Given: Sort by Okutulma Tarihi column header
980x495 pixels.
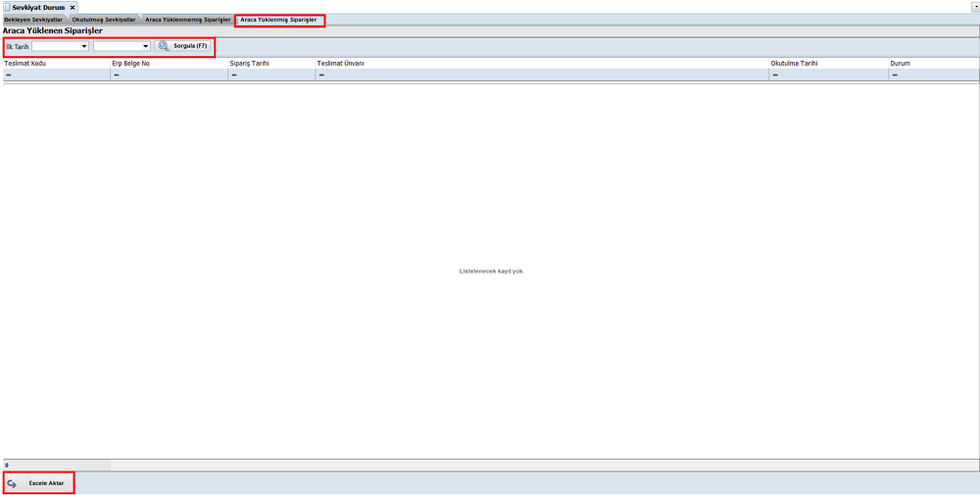Looking at the screenshot, I should pyautogui.click(x=795, y=63).
